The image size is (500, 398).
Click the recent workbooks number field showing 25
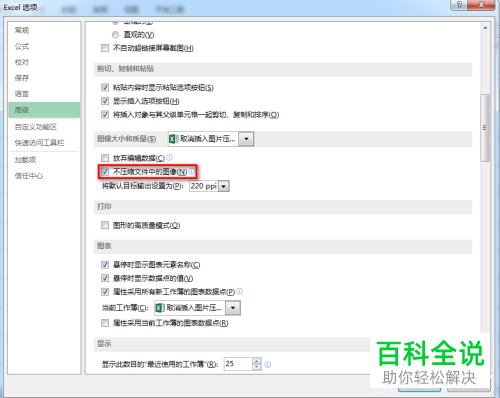(238, 364)
